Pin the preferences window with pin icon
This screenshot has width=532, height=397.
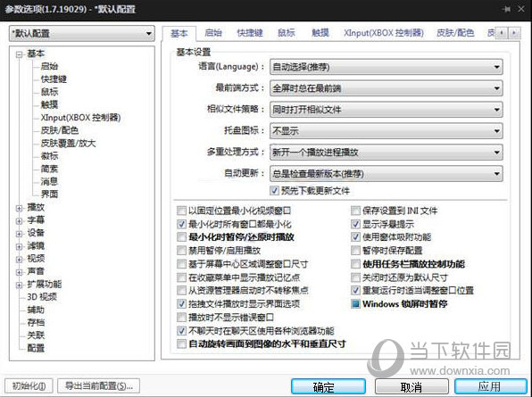[x=506, y=9]
